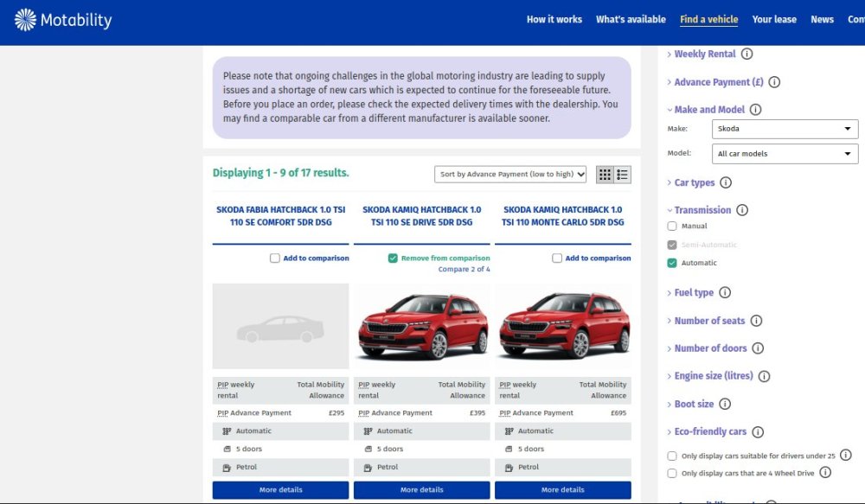Viewport: 865px width, 504px height.
Task: Open info icon beside Car types
Action: coord(726,182)
